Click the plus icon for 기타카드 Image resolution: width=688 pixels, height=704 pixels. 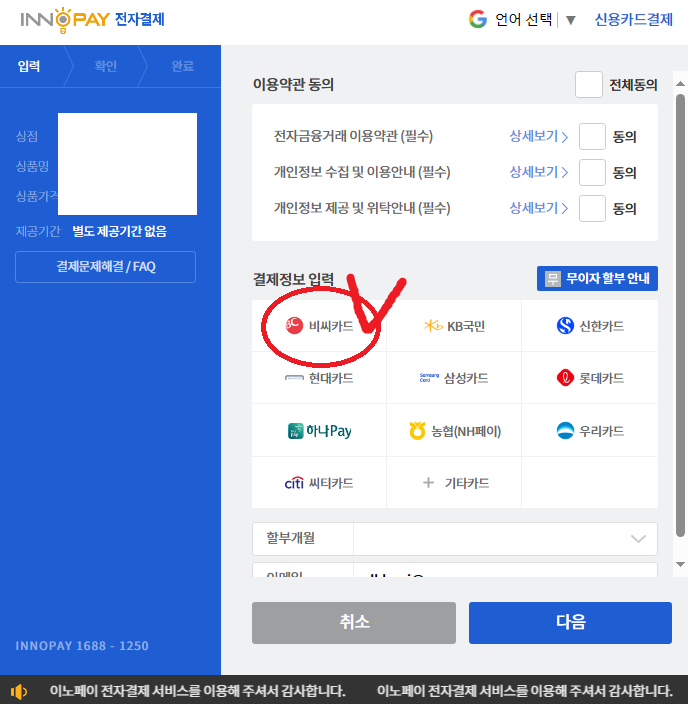(428, 483)
